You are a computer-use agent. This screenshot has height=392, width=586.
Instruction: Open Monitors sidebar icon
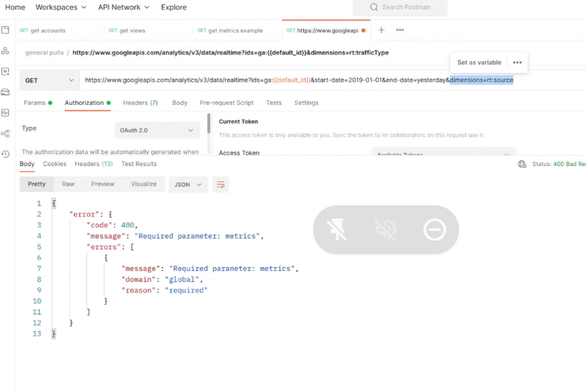(x=5, y=112)
